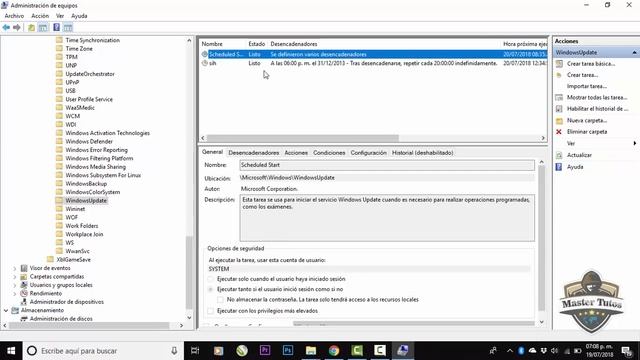Click the Cortana search box
Image resolution: width=640 pixels, height=360 pixels.
(103, 351)
